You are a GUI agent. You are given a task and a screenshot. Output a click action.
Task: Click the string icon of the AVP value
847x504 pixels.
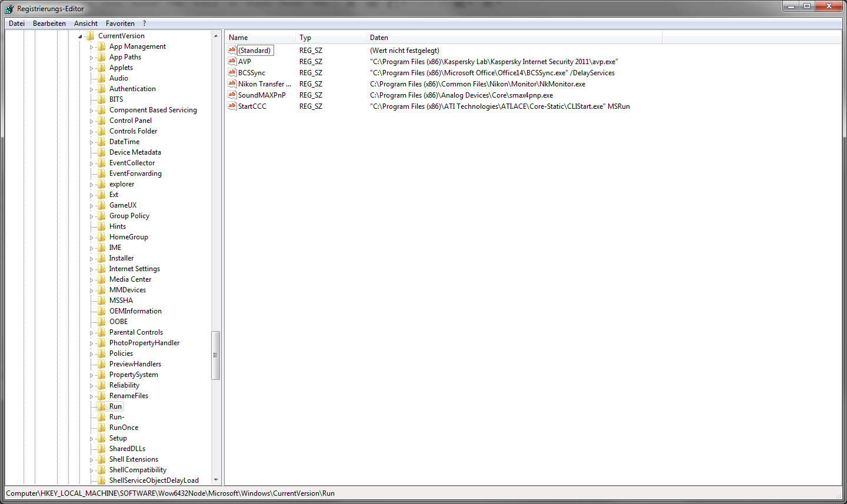pyautogui.click(x=232, y=61)
